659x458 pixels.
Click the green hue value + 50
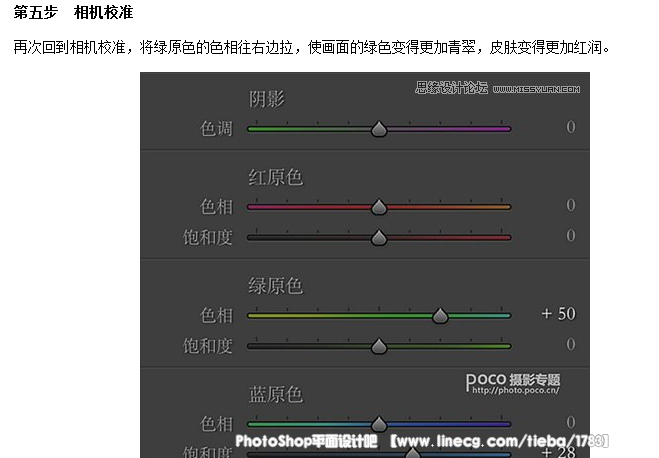coord(559,313)
